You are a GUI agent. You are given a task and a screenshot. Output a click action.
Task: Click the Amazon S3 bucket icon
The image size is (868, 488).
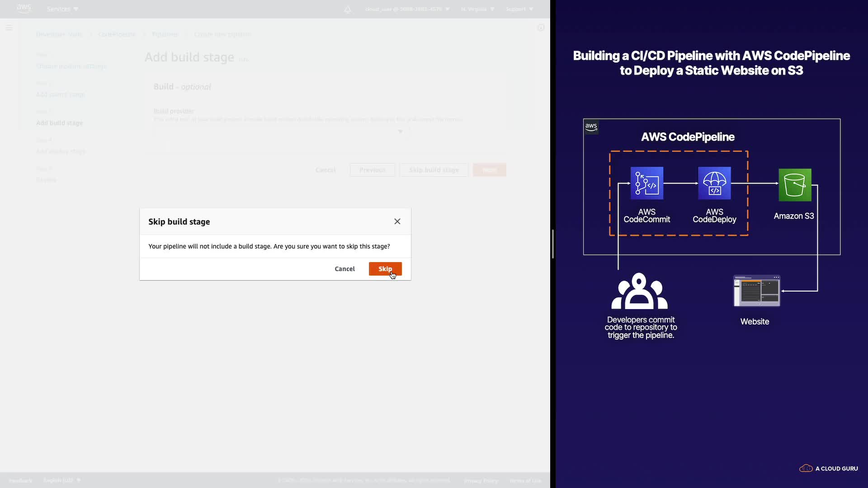click(794, 185)
